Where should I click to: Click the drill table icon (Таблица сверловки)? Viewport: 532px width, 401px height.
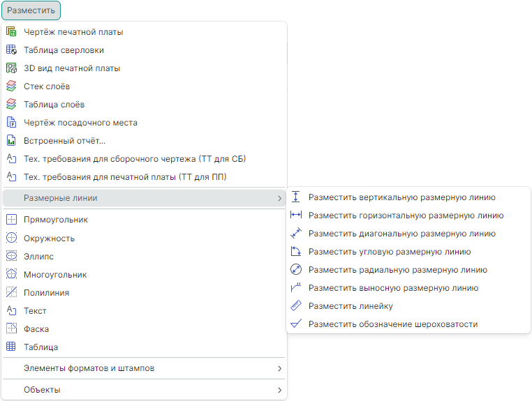(11, 50)
